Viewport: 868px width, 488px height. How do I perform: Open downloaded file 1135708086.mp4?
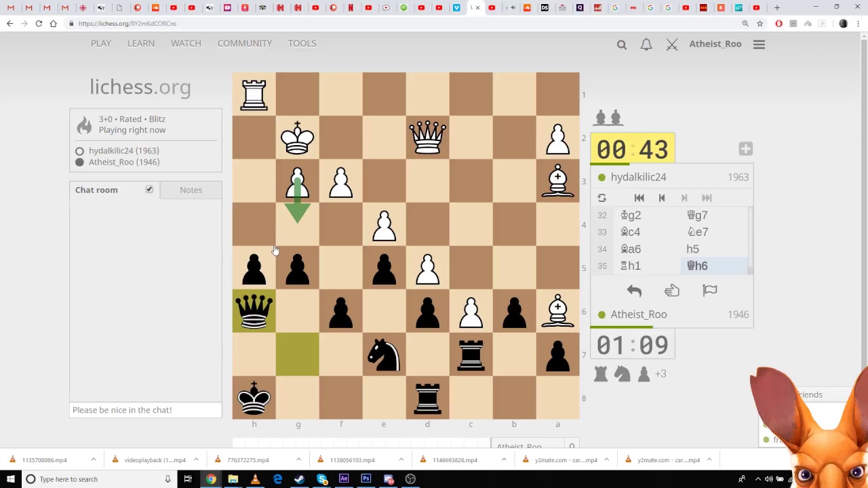(45, 460)
